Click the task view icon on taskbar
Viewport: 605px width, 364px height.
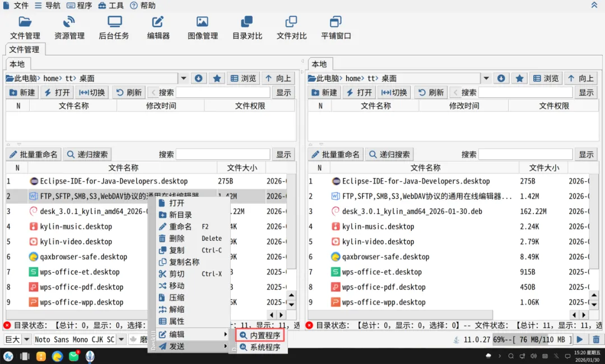[25, 356]
